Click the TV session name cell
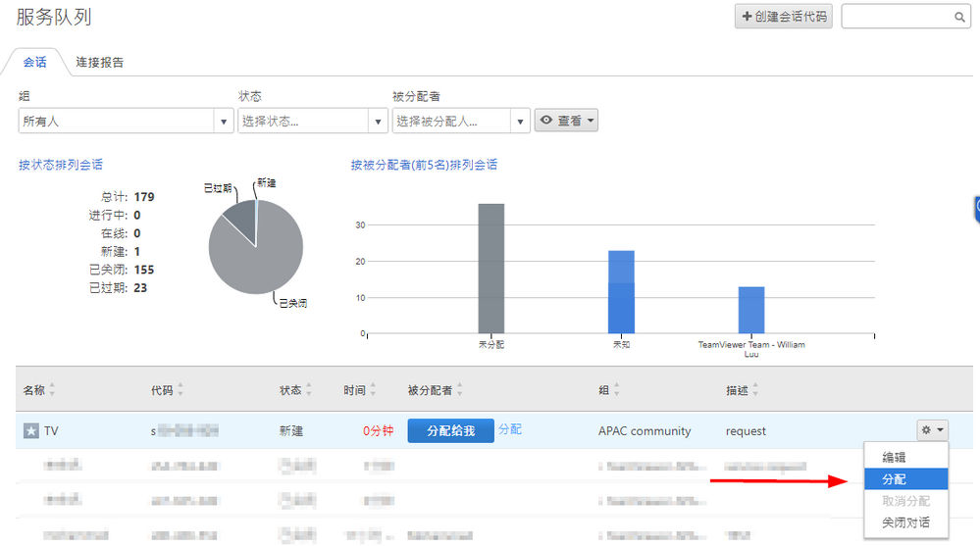Image resolution: width=980 pixels, height=546 pixels. pos(51,431)
